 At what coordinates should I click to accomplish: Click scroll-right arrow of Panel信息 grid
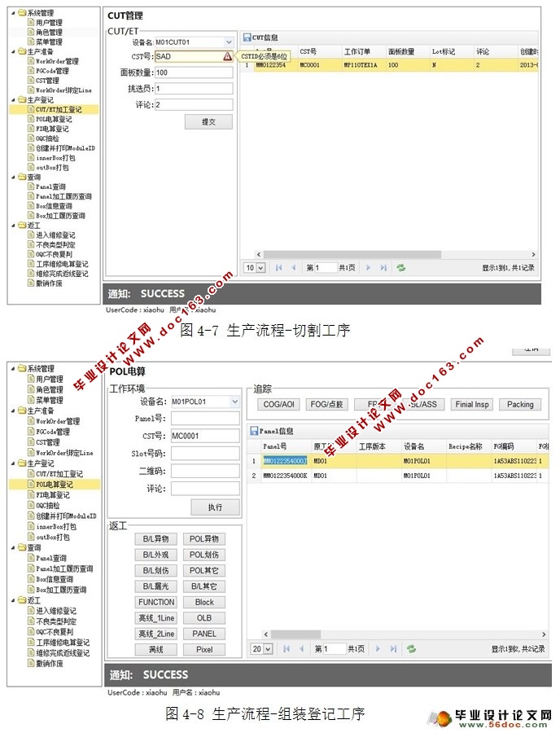(544, 634)
